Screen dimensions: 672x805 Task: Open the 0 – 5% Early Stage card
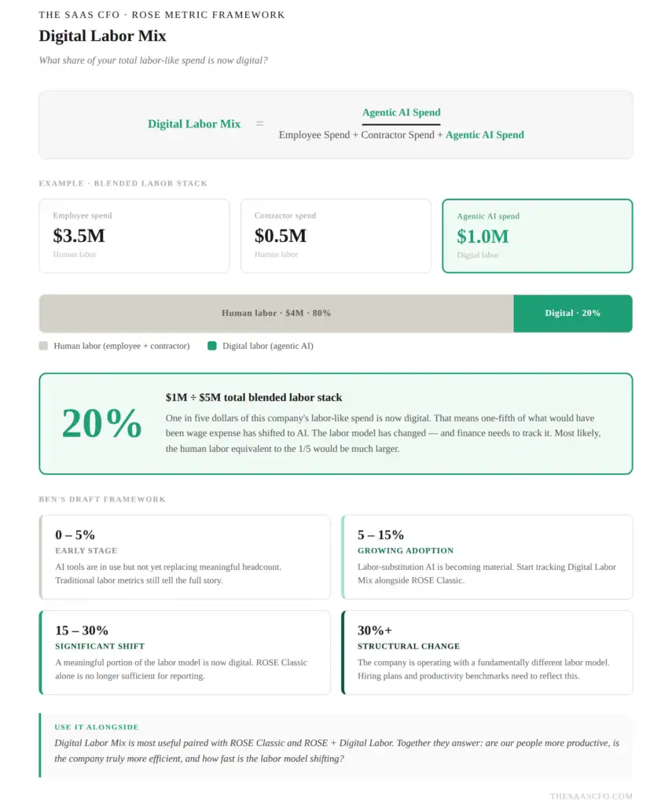(x=185, y=557)
